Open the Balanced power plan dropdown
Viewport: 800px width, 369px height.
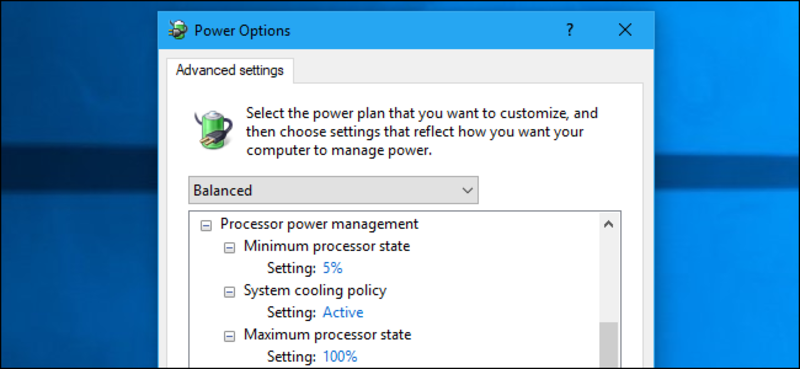tap(333, 190)
